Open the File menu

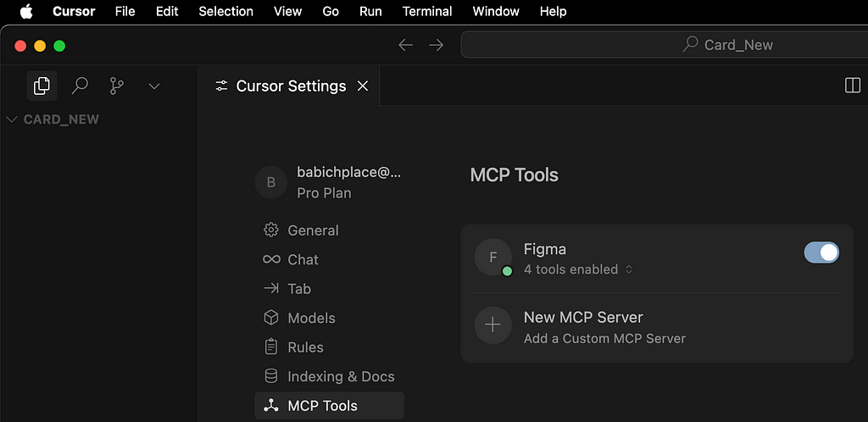click(125, 12)
